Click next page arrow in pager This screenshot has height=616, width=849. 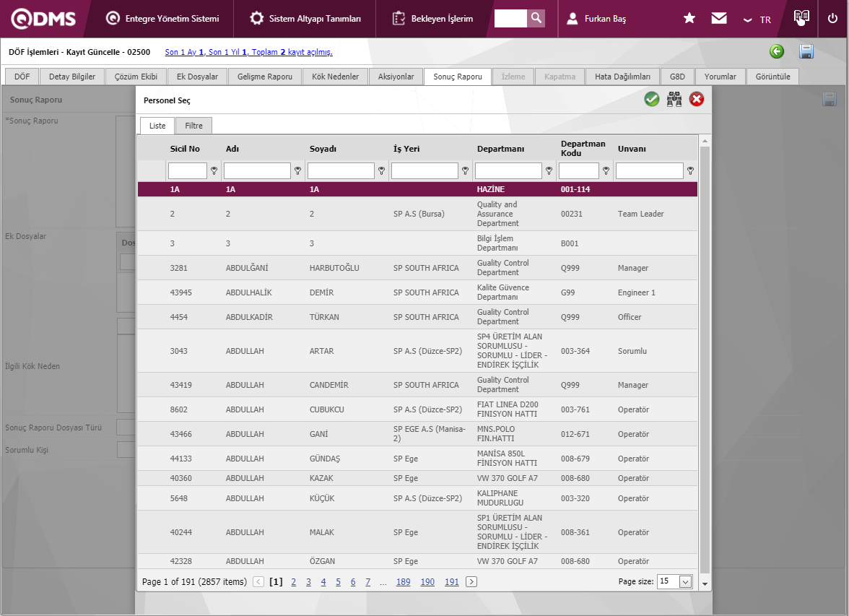(471, 582)
